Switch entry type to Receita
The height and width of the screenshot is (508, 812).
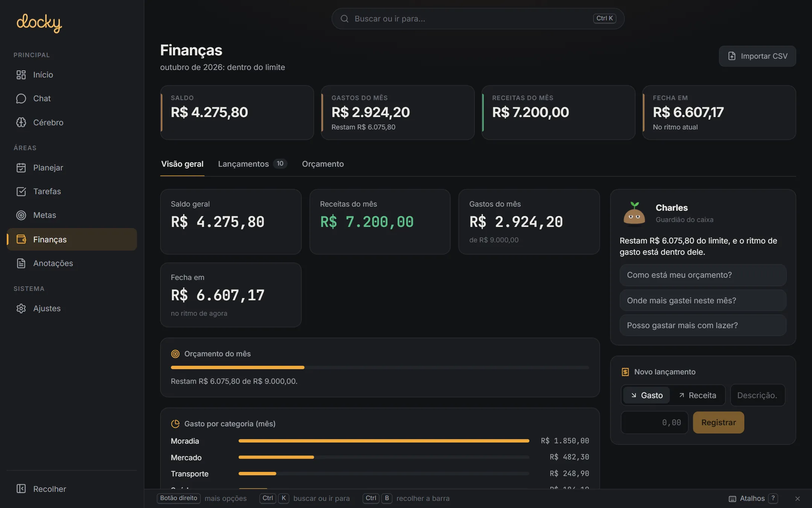click(x=697, y=395)
